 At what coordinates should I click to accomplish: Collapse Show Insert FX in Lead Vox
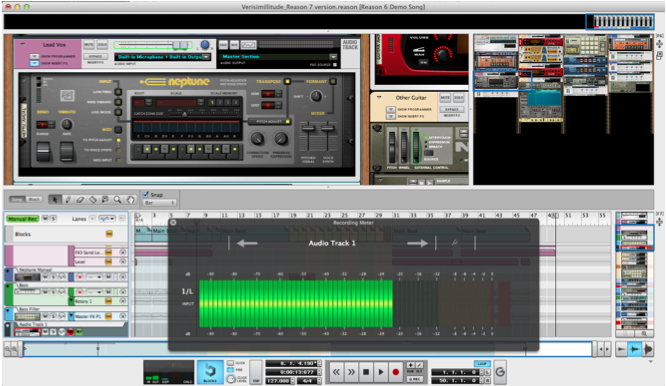pos(34,63)
